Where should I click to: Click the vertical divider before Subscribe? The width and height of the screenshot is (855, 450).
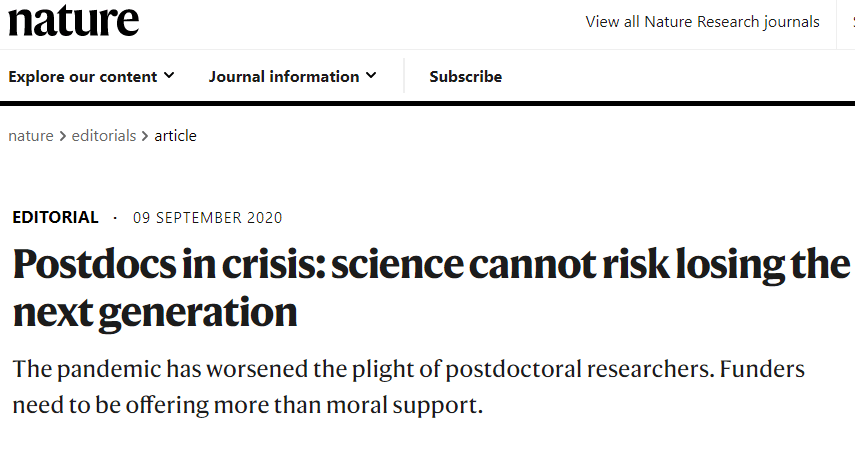[404, 76]
